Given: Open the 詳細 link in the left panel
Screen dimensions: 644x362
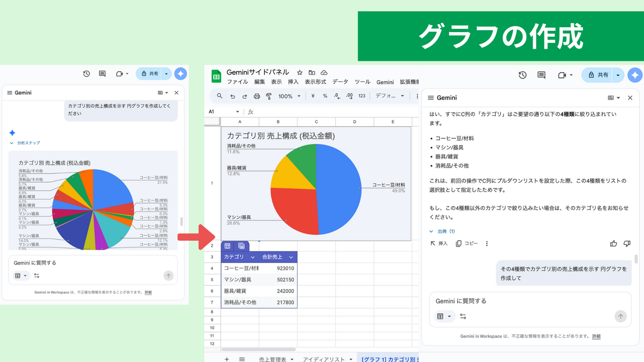Looking at the screenshot, I should coord(148,292).
